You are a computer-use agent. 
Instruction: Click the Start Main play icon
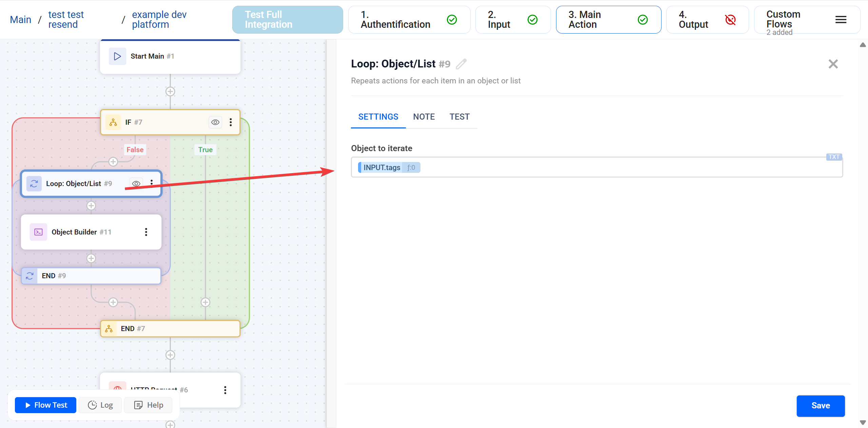[117, 56]
